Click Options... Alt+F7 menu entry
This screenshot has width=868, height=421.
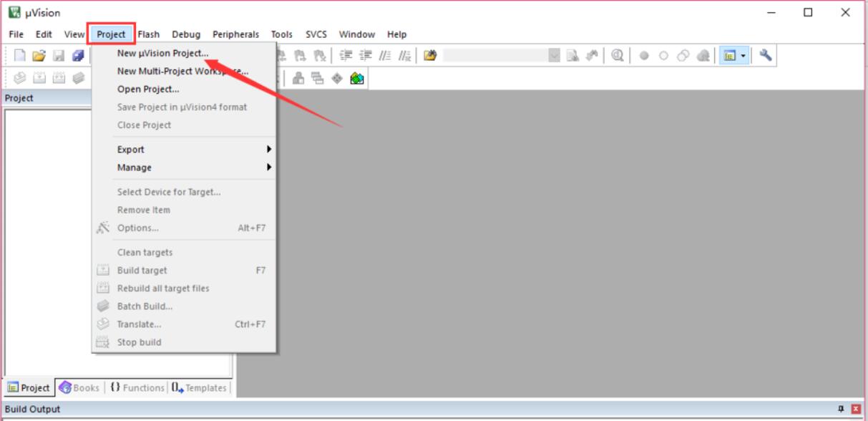(x=184, y=228)
